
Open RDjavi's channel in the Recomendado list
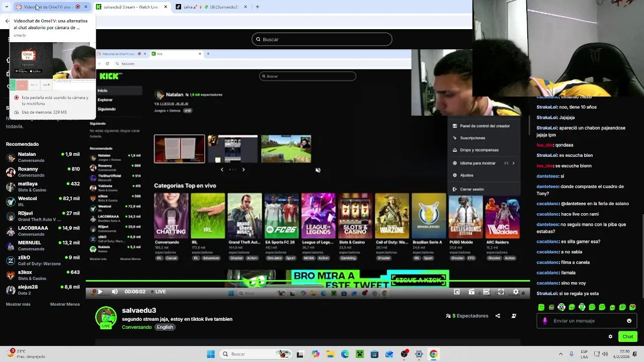[x=43, y=216]
